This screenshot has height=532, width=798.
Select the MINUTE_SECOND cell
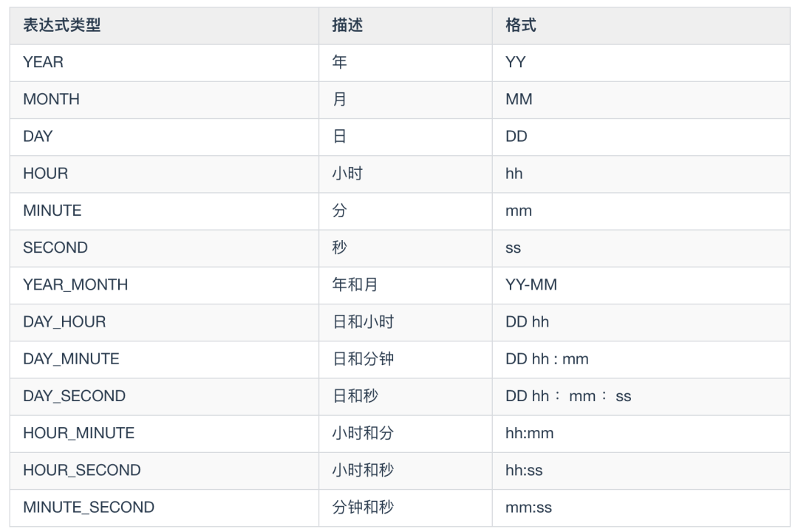pos(89,508)
